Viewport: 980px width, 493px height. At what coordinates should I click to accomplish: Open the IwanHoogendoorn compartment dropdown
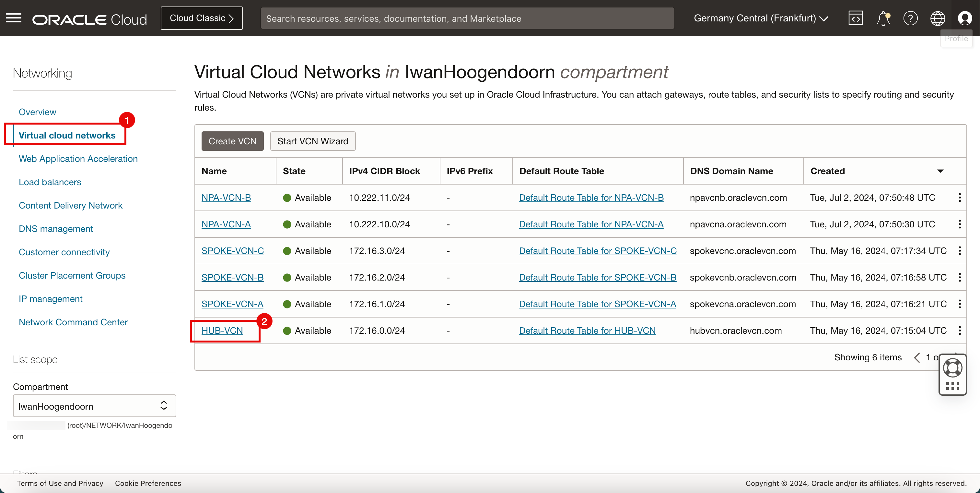tap(94, 406)
